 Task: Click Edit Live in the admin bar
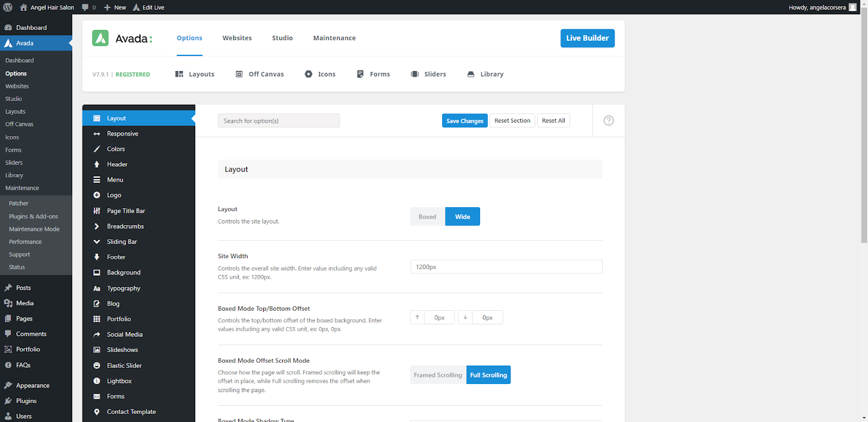[x=149, y=8]
